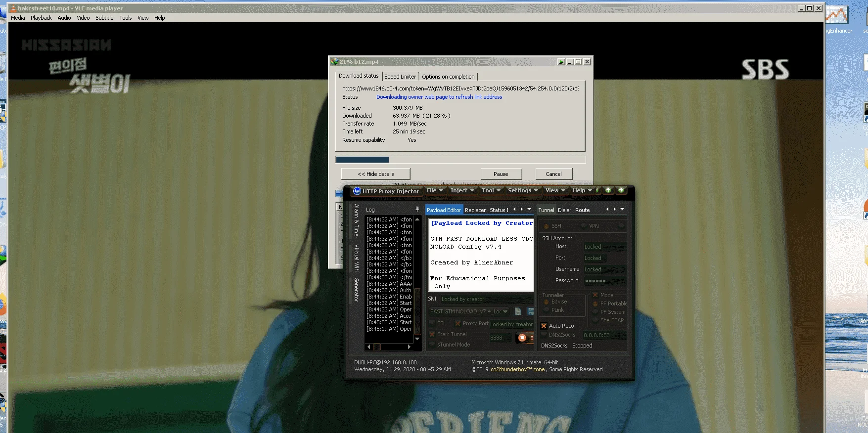This screenshot has height=433, width=868.
Task: Open the Help dropdown in Injector
Action: pyautogui.click(x=582, y=190)
